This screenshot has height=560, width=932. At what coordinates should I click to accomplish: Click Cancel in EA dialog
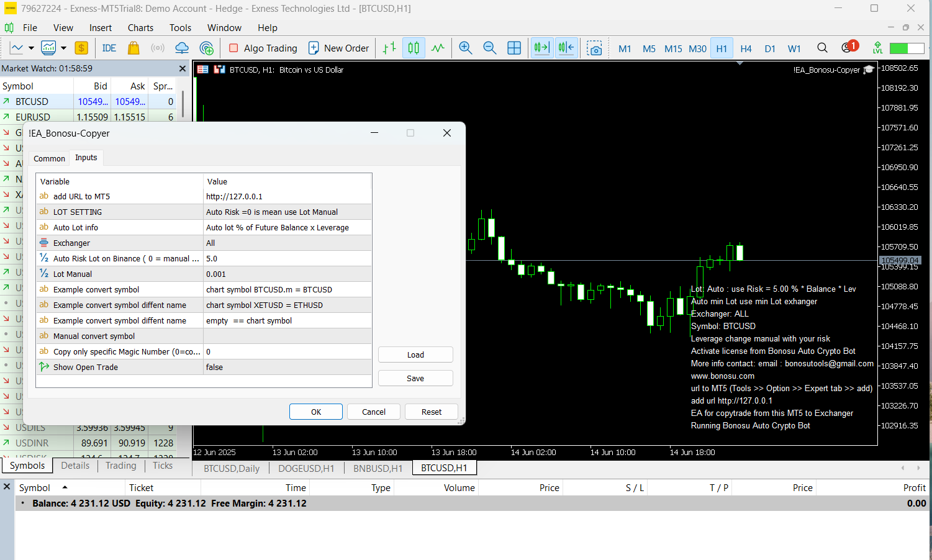pyautogui.click(x=374, y=412)
